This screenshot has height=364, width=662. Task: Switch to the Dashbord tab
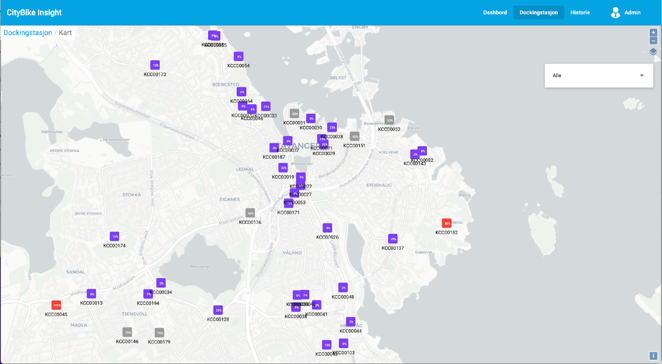pos(495,13)
